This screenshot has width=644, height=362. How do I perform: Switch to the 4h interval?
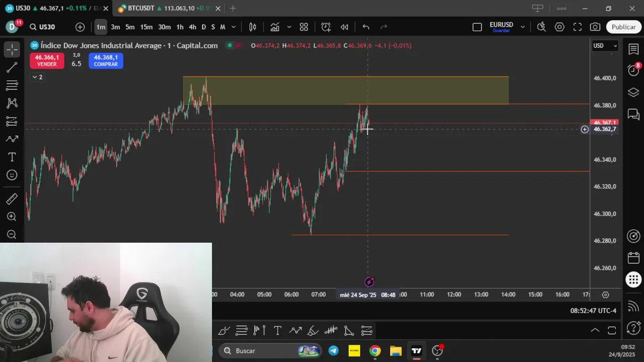[x=192, y=27]
